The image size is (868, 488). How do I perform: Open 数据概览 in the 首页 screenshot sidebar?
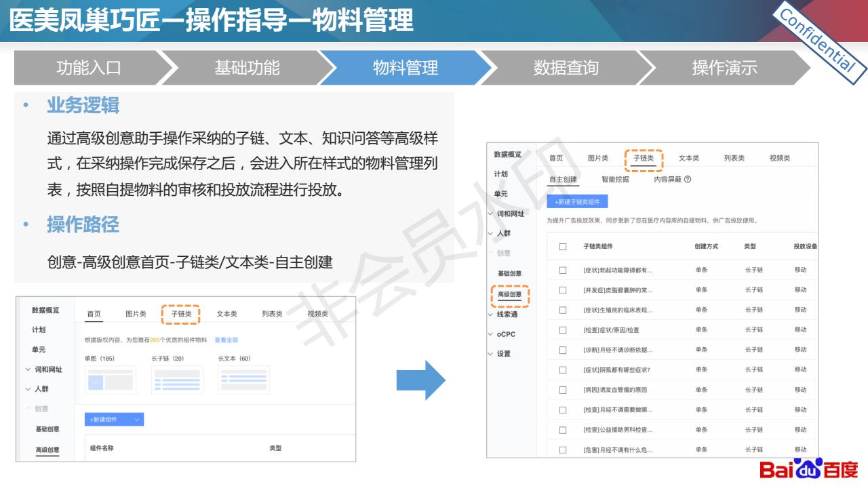click(x=45, y=310)
